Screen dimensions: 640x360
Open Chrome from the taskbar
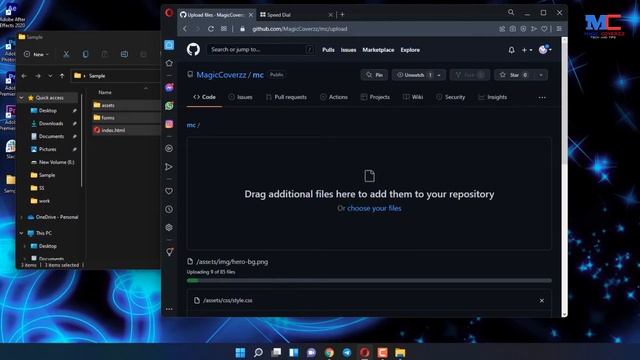[x=329, y=353]
